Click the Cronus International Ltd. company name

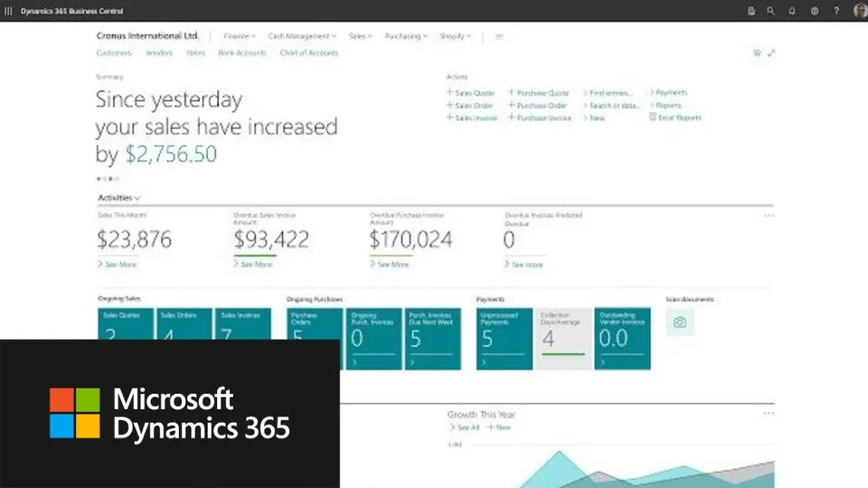click(x=147, y=36)
